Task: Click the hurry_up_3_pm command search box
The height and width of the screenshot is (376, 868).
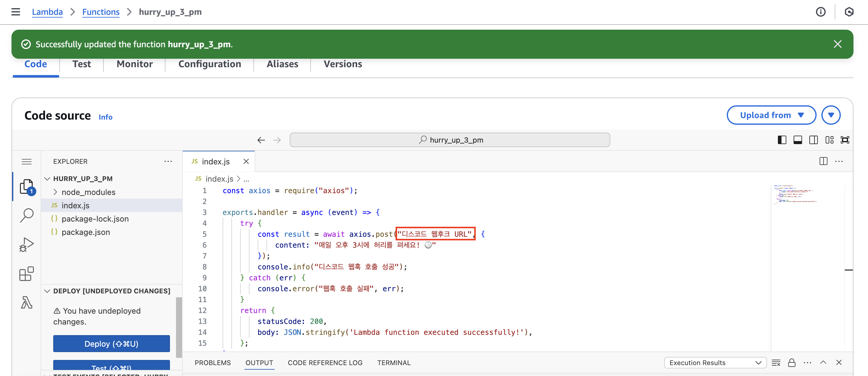Action: click(449, 140)
